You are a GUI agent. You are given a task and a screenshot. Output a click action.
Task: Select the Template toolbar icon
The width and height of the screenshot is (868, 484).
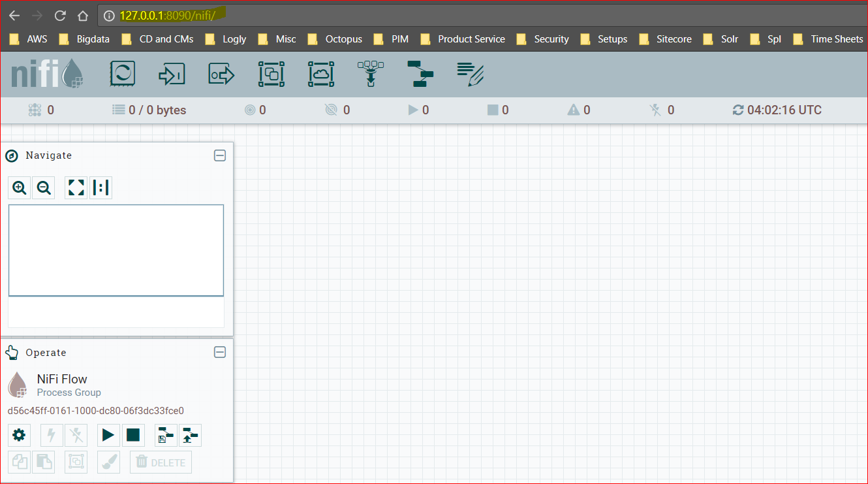[x=420, y=74]
